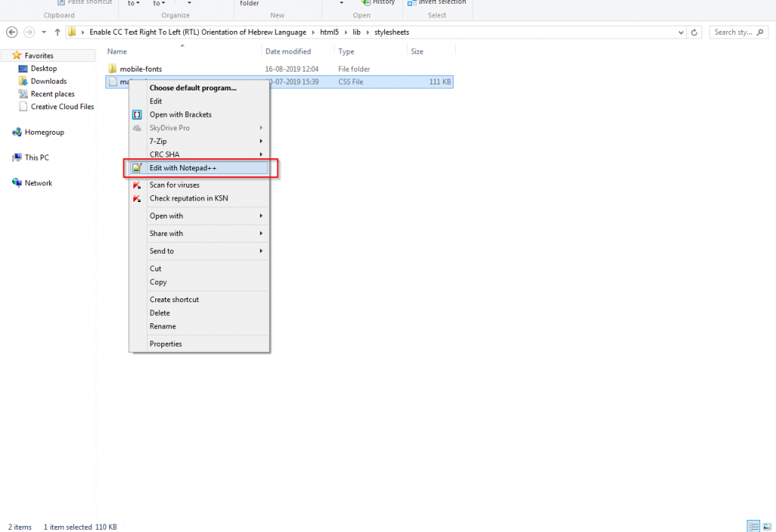Choose Properties in the context menu
The image size is (776, 532).
click(166, 344)
